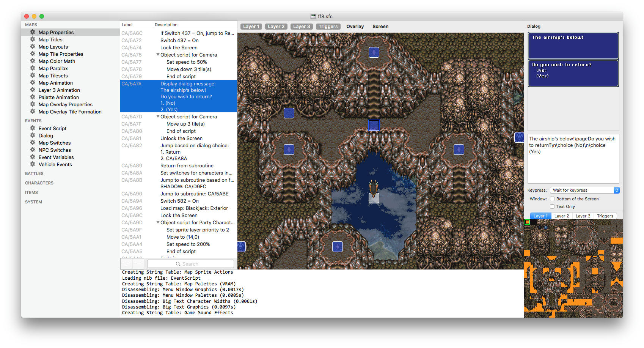Viewport: 644px width, 348px height.
Task: Sort by the Description column header
Action: (x=195, y=25)
